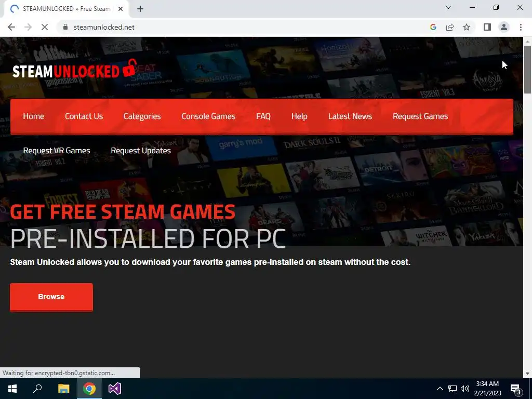
Task: Open the Chrome profile avatar
Action: pyautogui.click(x=504, y=27)
